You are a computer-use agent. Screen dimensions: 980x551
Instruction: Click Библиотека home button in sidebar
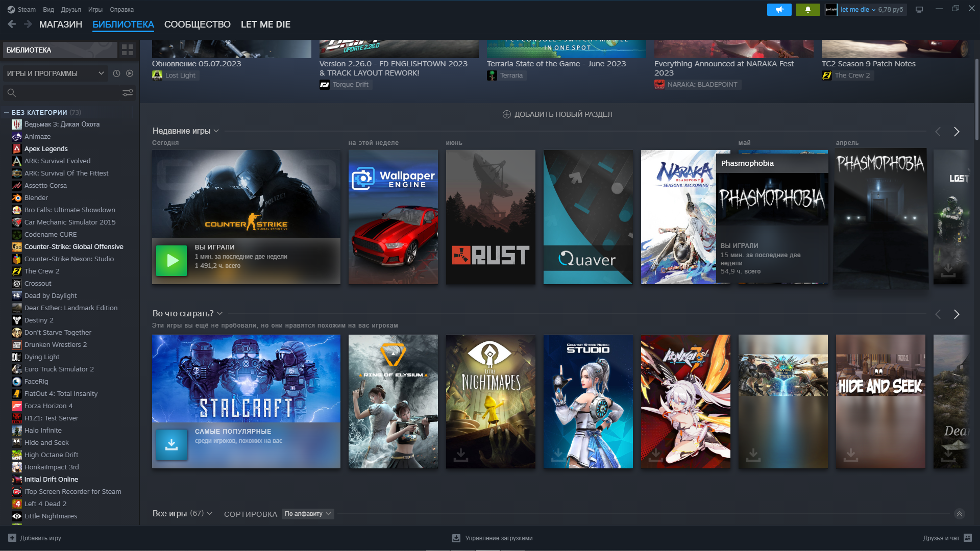pyautogui.click(x=60, y=50)
